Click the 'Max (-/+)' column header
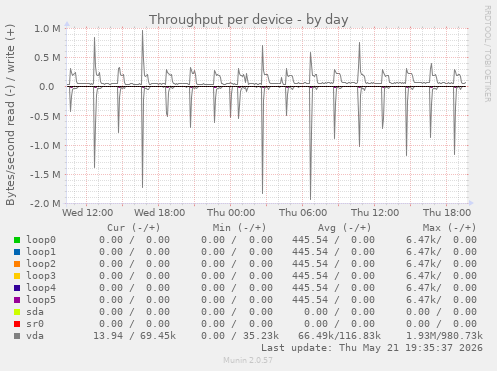The width and height of the screenshot is (497, 371). [449, 228]
